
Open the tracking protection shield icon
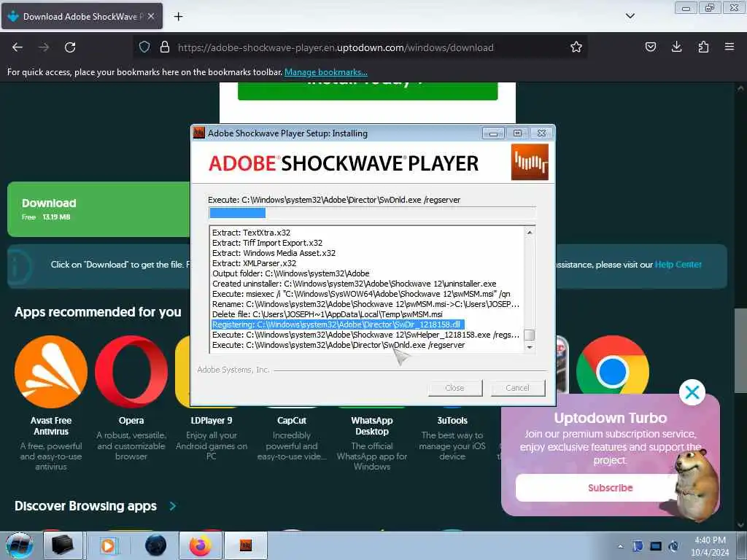tap(144, 47)
